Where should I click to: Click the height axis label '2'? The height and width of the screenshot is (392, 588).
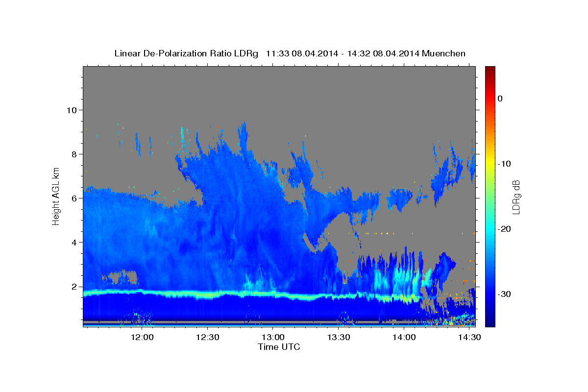75,286
